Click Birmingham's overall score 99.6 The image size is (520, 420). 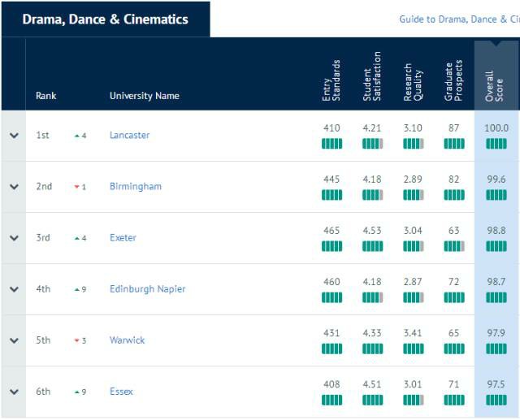point(496,180)
